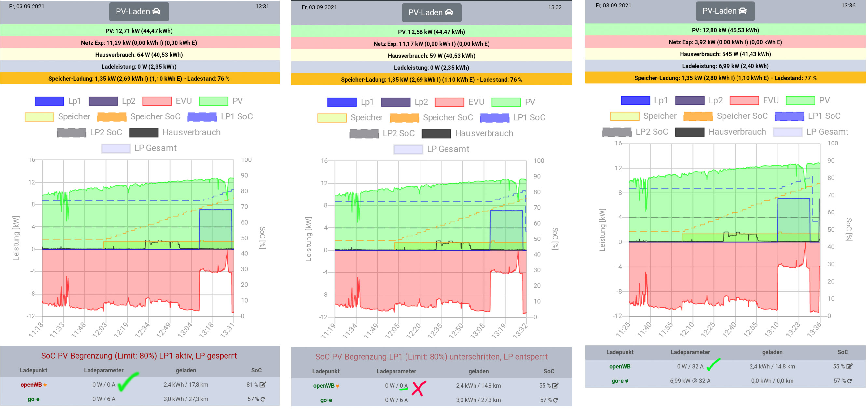Click edit SoC icon in the 13:32 panel
This screenshot has height=411, width=868.
pyautogui.click(x=555, y=386)
